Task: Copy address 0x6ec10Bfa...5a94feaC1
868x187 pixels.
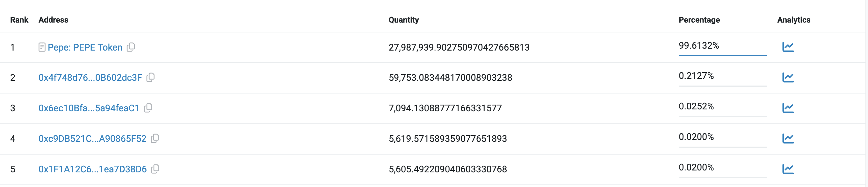Action: click(148, 108)
